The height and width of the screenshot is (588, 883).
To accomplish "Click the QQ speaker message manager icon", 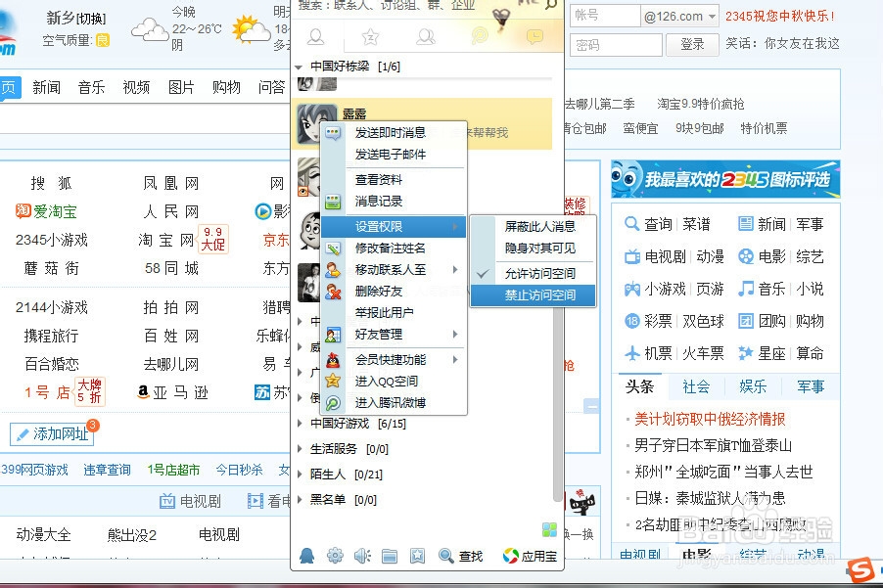I will [362, 556].
